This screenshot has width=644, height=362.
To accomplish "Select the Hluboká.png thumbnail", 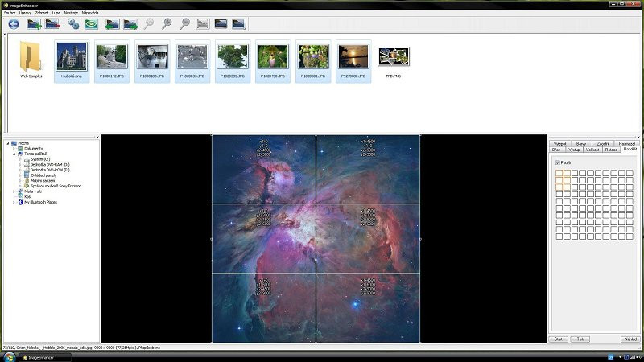I will click(x=72, y=60).
